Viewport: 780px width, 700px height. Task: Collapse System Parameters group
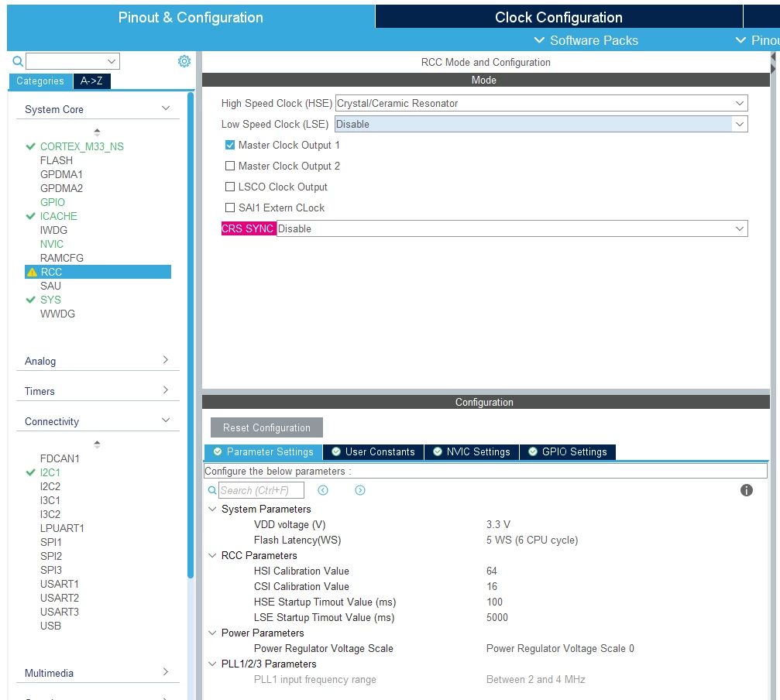tap(212, 509)
